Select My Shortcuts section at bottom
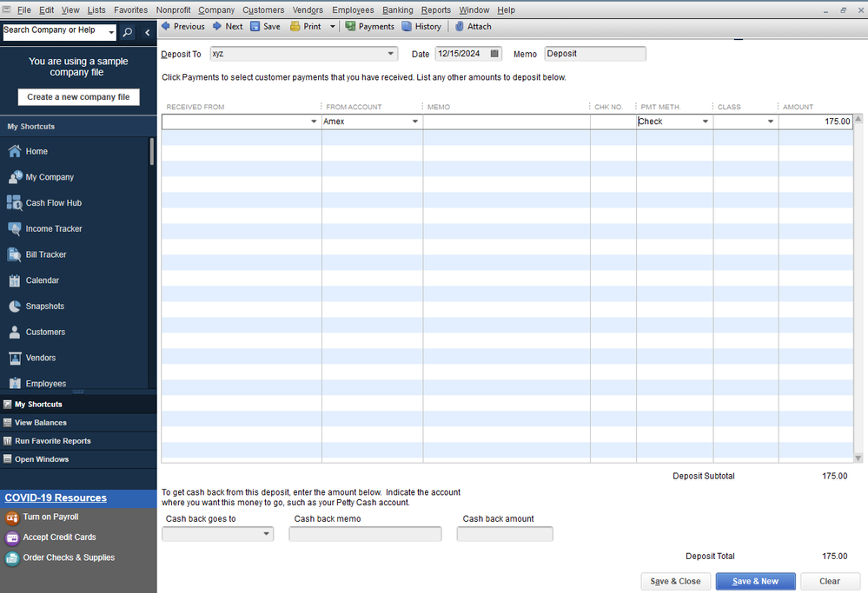 tap(78, 405)
